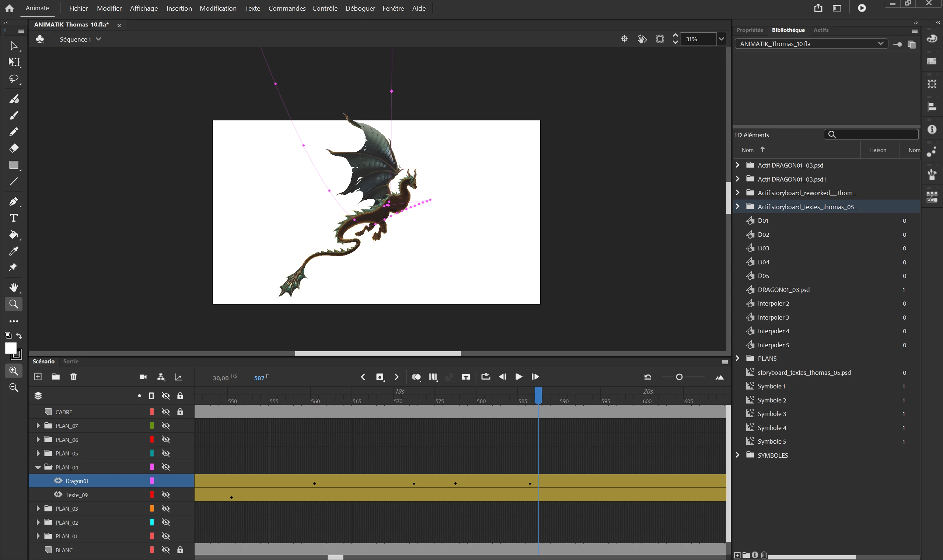Image resolution: width=943 pixels, height=560 pixels.
Task: Select the Lasso tool
Action: [14, 79]
